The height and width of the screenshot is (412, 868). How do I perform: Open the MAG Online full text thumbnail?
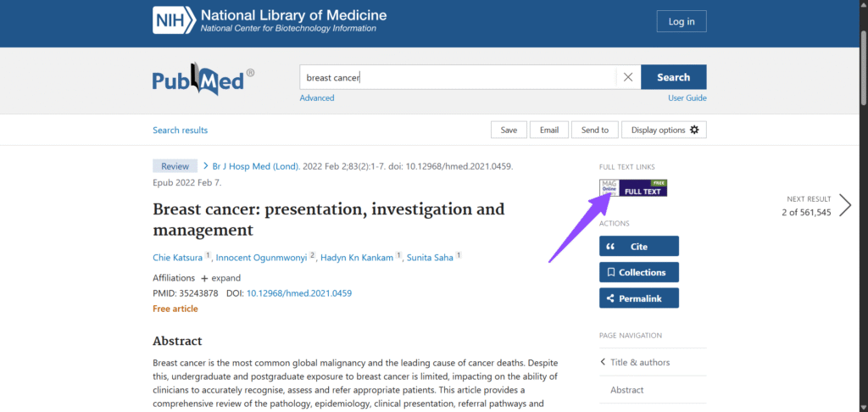pos(633,187)
